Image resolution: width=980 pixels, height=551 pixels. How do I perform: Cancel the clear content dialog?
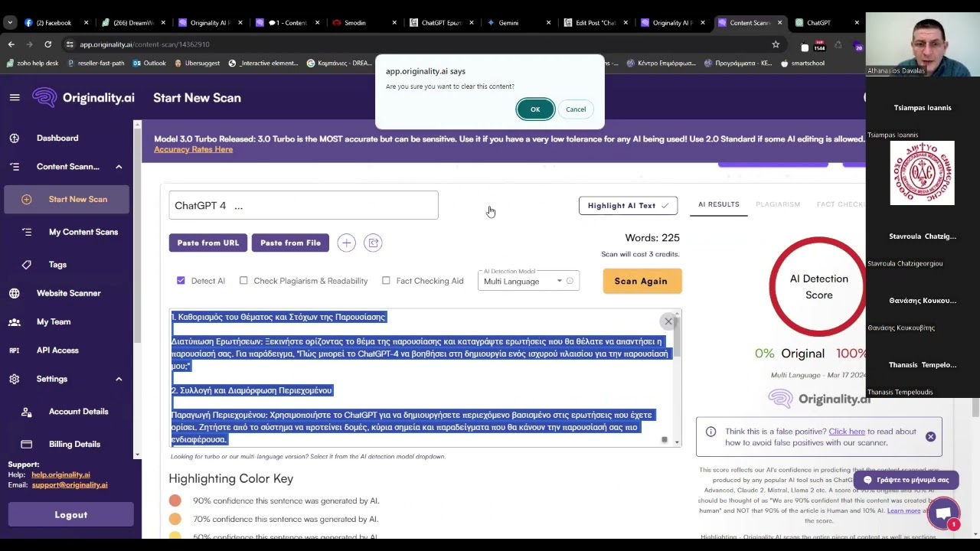576,109
